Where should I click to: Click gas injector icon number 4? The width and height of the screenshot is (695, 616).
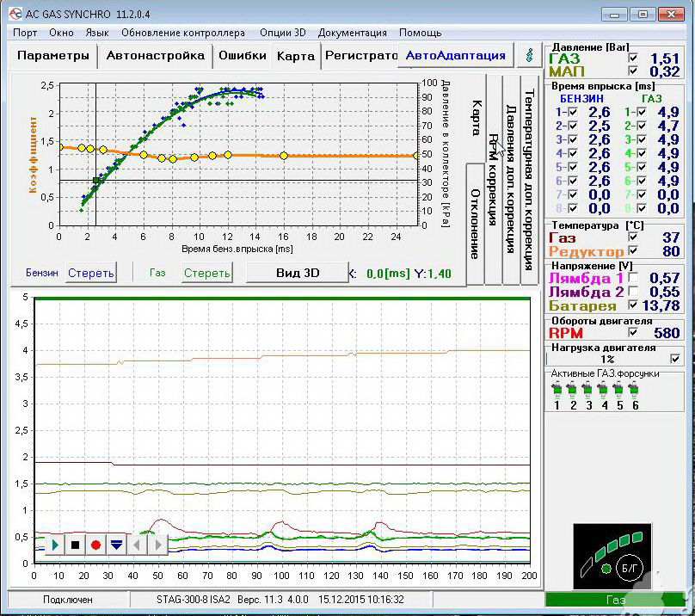coord(603,390)
